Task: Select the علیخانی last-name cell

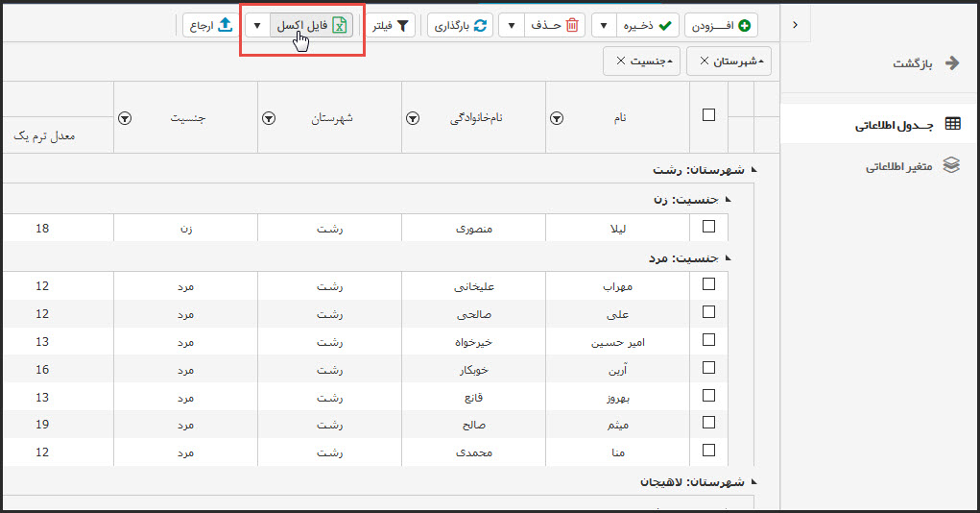Action: 474,286
